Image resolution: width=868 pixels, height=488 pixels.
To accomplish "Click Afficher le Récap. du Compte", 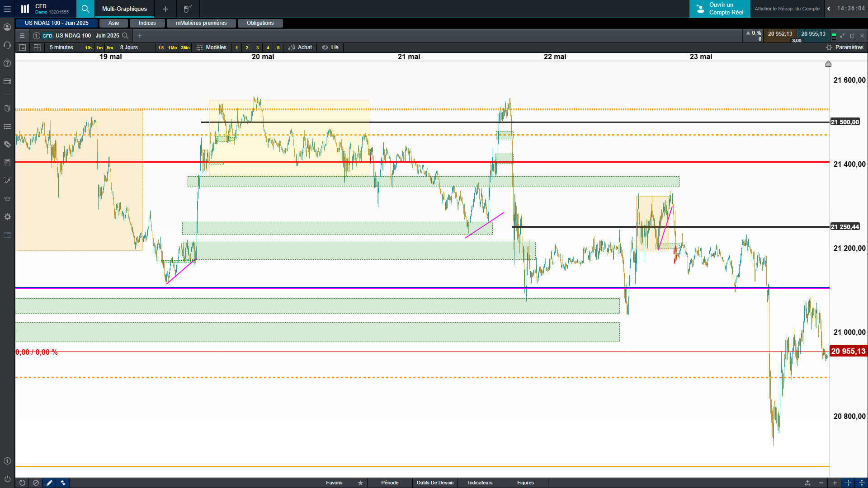I will click(787, 9).
